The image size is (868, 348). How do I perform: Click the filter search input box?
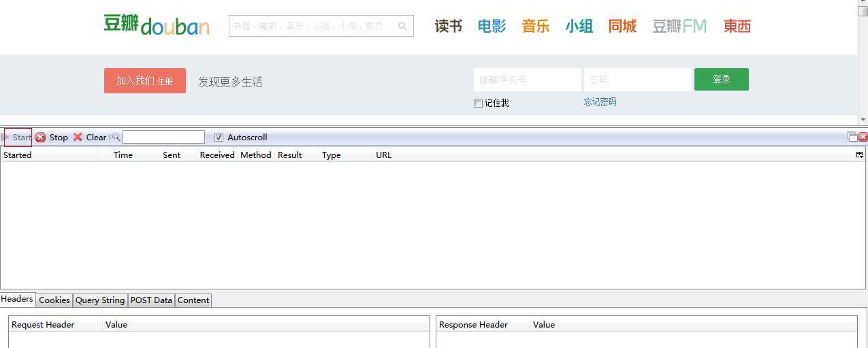point(163,137)
